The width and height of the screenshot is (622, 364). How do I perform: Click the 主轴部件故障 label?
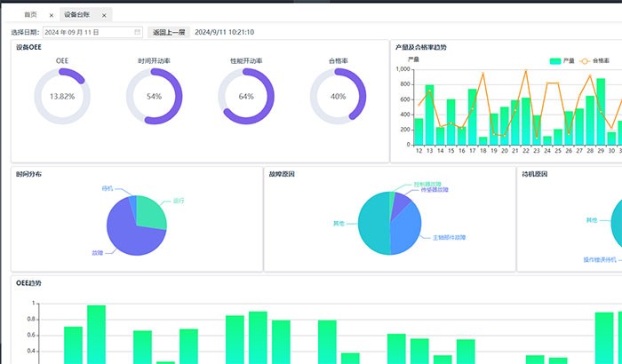pos(449,238)
